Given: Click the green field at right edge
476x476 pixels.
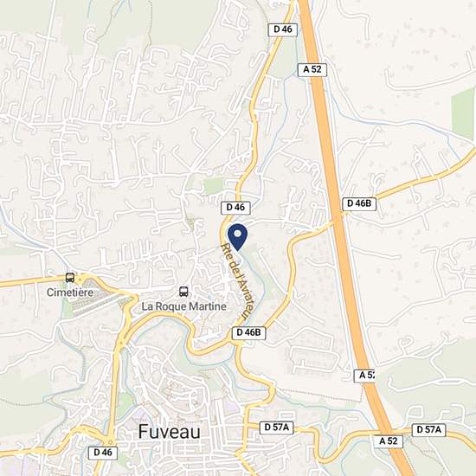Looking at the screenshot, I should pos(463,113).
